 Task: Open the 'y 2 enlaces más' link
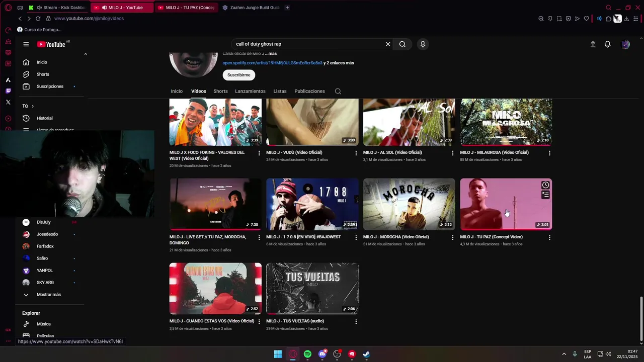click(x=339, y=63)
